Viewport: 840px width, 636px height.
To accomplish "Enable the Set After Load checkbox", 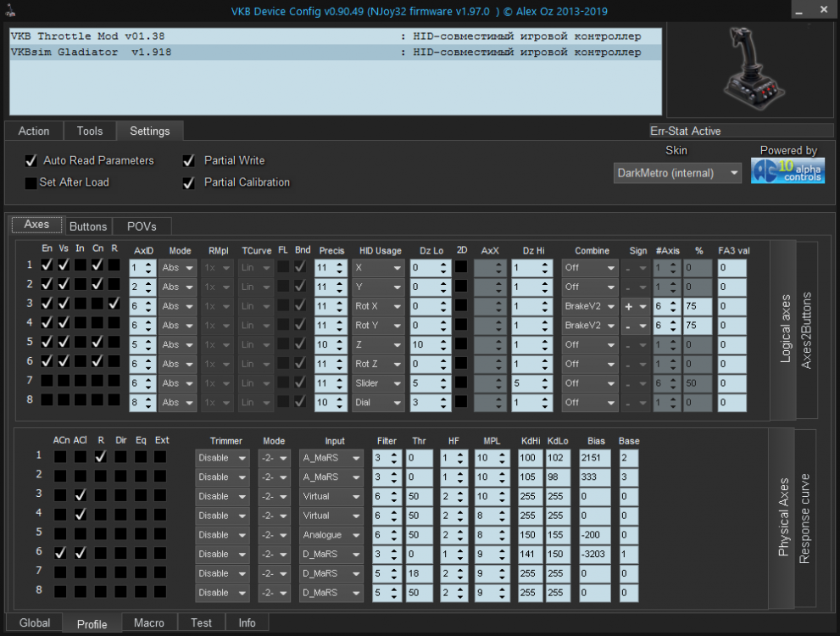I will (31, 182).
